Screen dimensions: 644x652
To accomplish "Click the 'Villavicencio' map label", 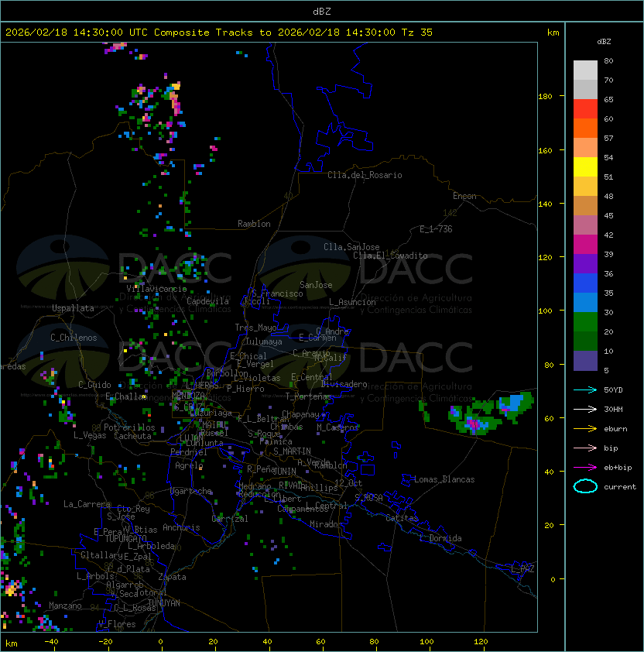I will click(x=156, y=289).
